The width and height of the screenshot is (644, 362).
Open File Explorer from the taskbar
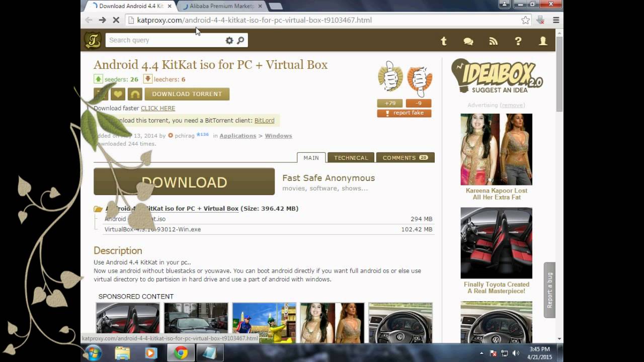tap(122, 353)
